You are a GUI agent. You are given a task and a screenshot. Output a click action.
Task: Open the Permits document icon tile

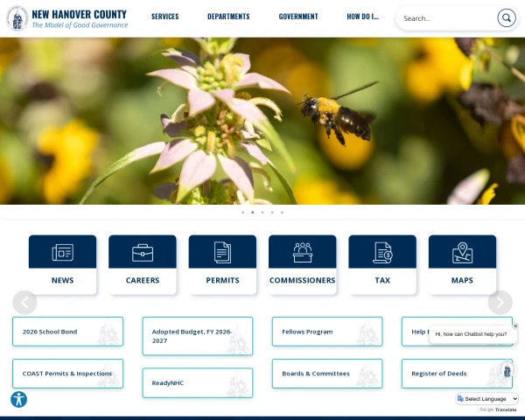click(222, 252)
